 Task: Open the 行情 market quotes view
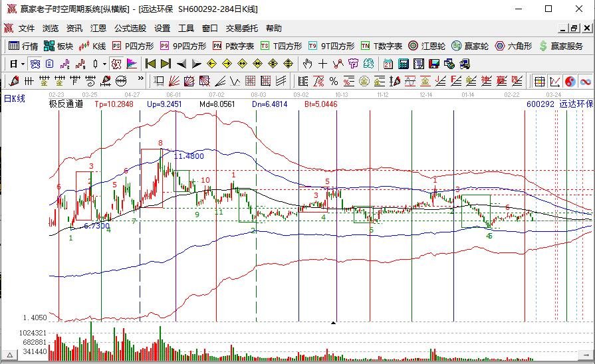tap(23, 46)
